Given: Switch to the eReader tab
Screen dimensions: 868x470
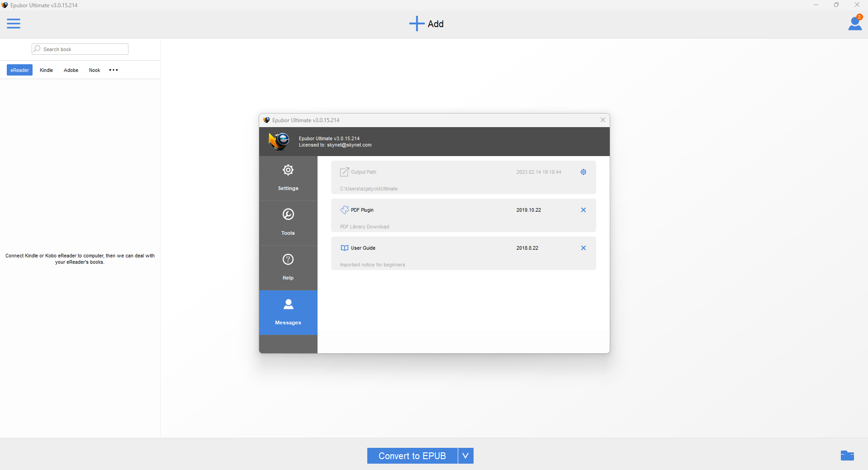Looking at the screenshot, I should (x=19, y=70).
